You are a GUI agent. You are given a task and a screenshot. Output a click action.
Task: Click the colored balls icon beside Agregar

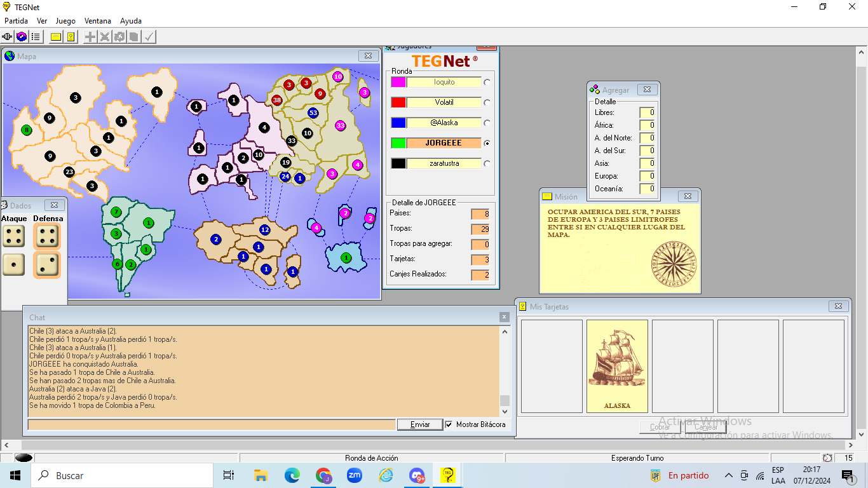(595, 90)
